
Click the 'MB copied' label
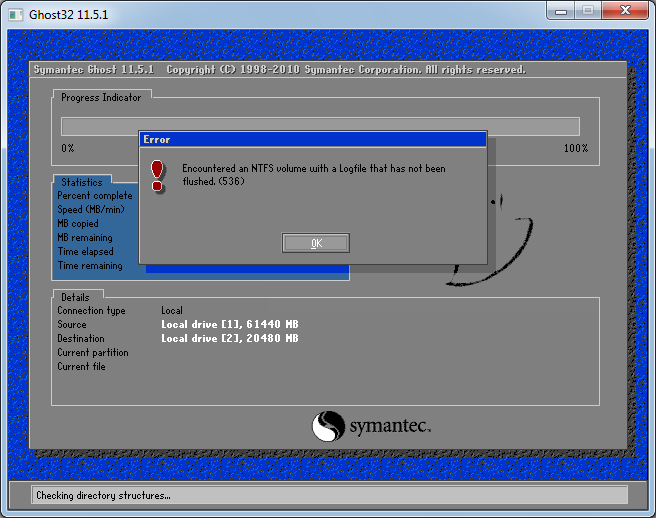pos(78,223)
